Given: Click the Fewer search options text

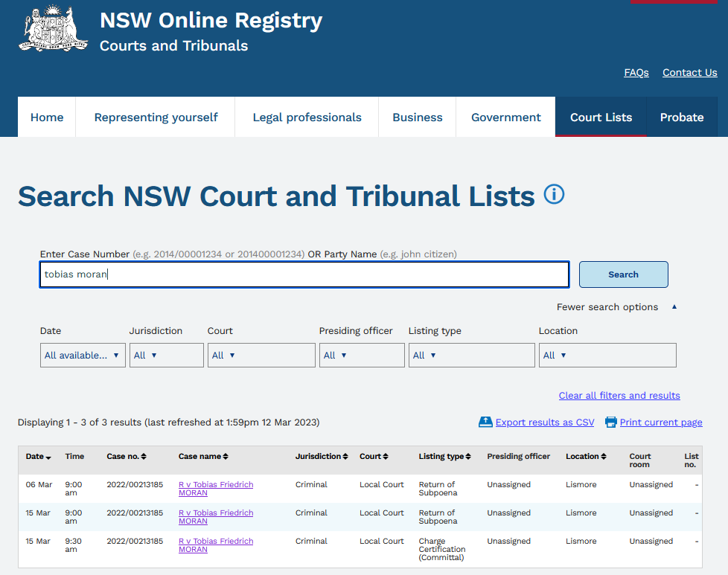Looking at the screenshot, I should (607, 306).
